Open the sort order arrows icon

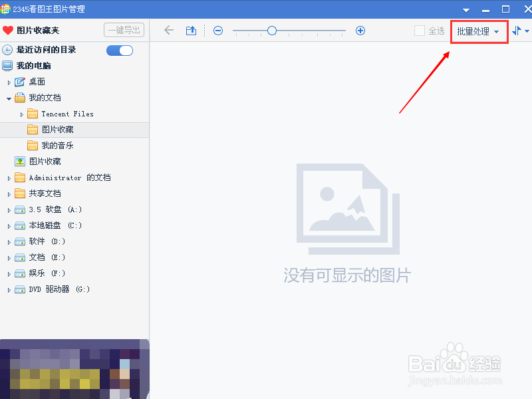[517, 31]
